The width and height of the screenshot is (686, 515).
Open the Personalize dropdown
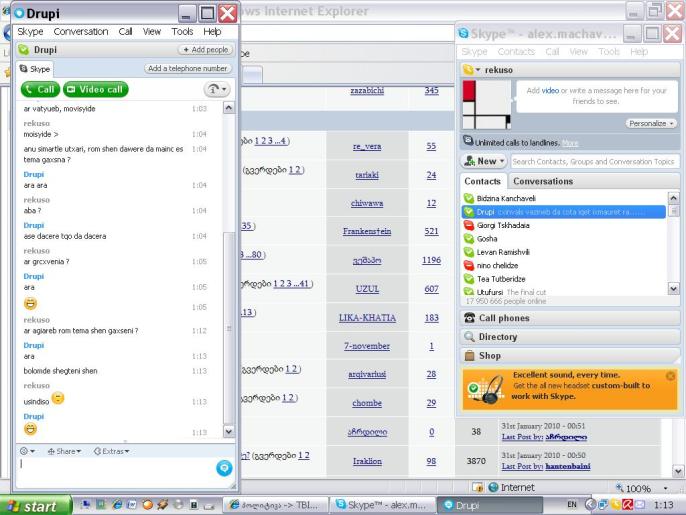[x=651, y=123]
